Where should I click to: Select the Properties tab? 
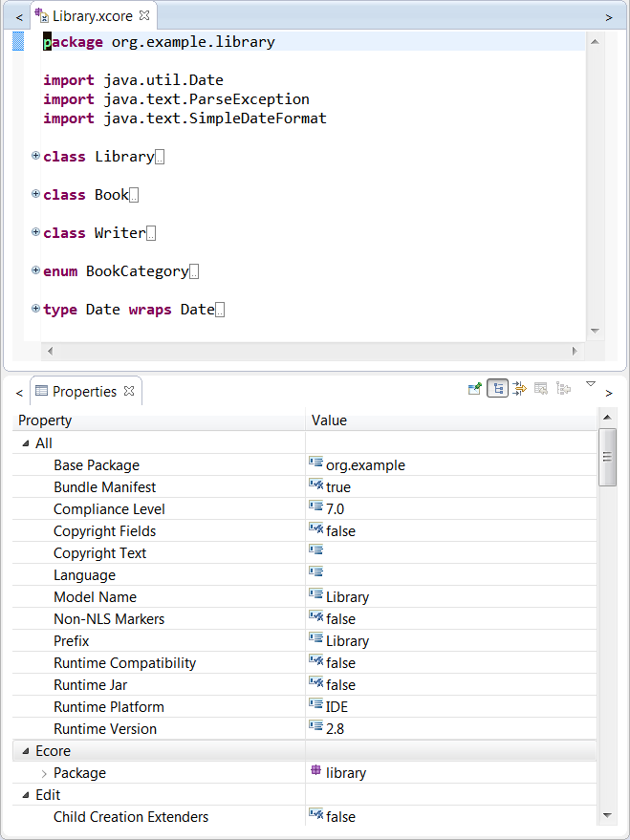tap(83, 392)
